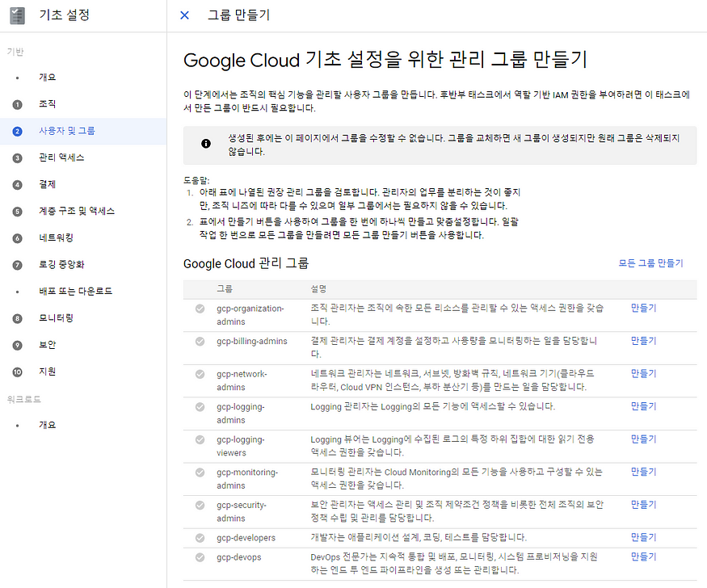707x588 pixels.
Task: Click check icon for gcp-logging-viewers
Action: click(x=200, y=439)
